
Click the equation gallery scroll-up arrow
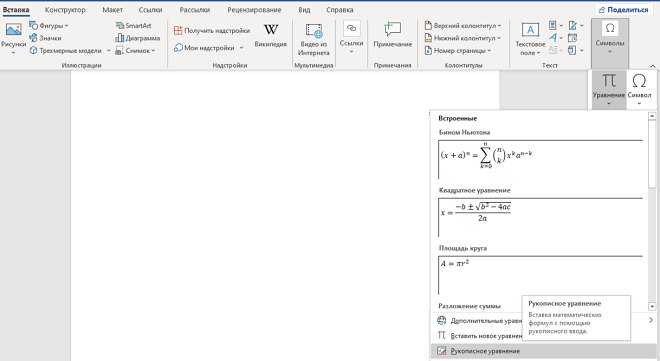[x=652, y=116]
